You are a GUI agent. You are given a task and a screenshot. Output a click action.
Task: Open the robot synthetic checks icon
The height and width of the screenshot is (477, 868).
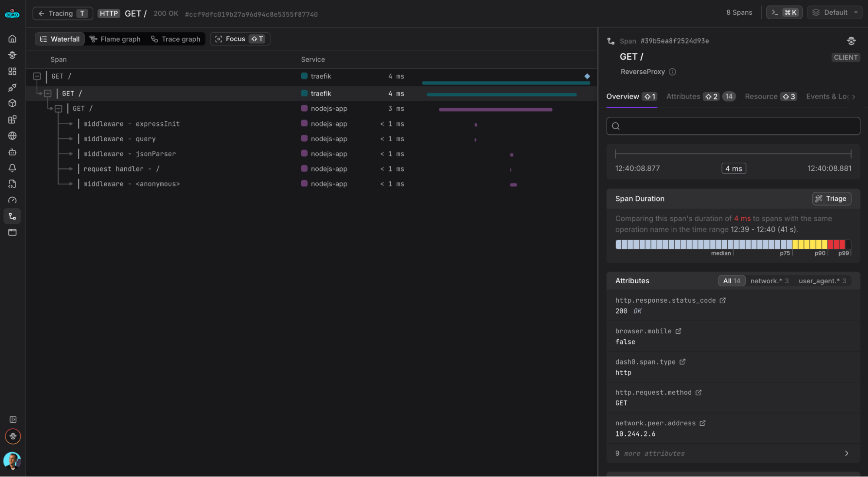point(12,152)
